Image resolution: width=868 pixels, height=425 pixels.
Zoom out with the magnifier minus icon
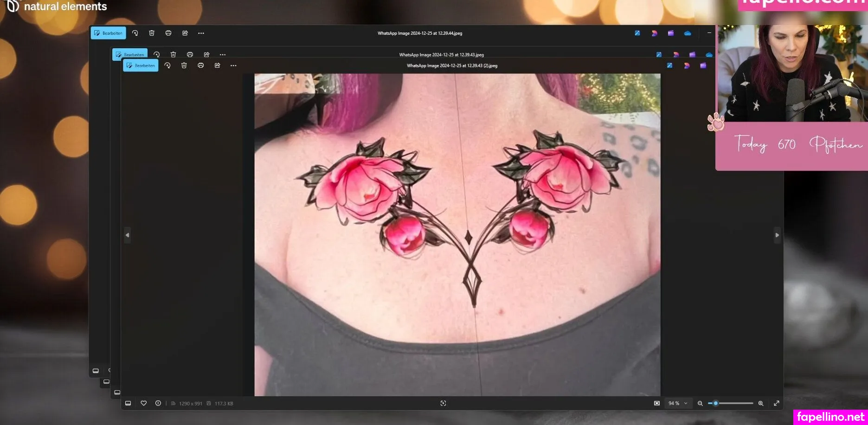pyautogui.click(x=700, y=404)
